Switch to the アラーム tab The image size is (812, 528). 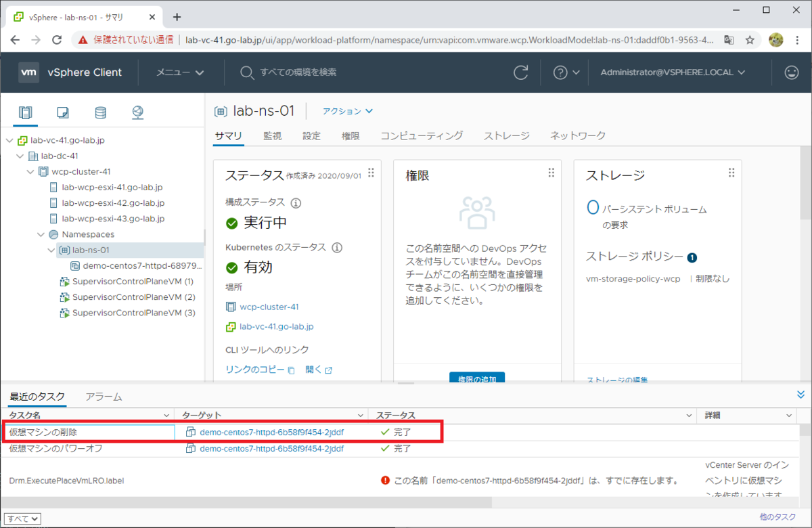(104, 397)
